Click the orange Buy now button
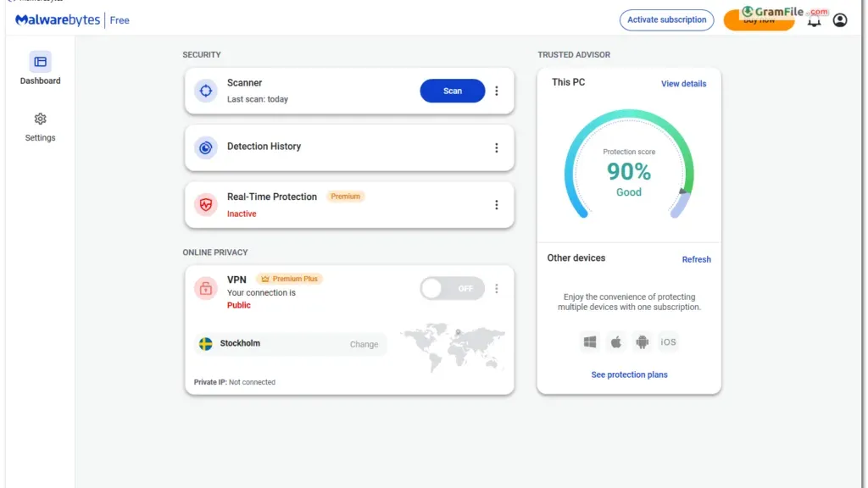 click(x=759, y=20)
